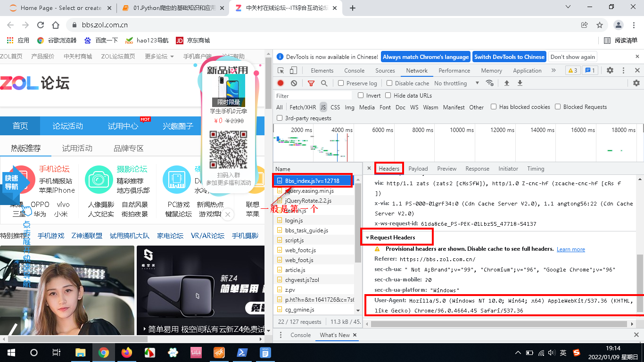Reload the page with the browser refresh icon
This screenshot has width=644, height=362.
(41, 25)
